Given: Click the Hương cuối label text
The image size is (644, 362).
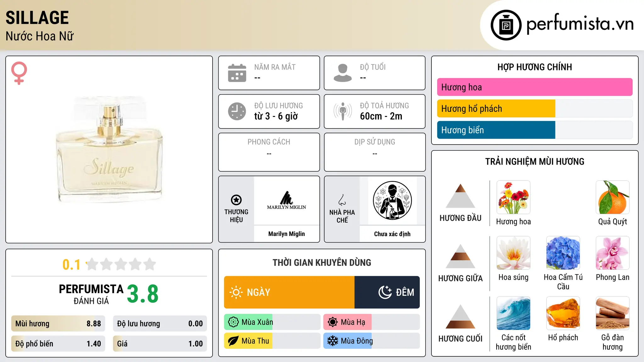Looking at the screenshot, I should pyautogui.click(x=460, y=339).
